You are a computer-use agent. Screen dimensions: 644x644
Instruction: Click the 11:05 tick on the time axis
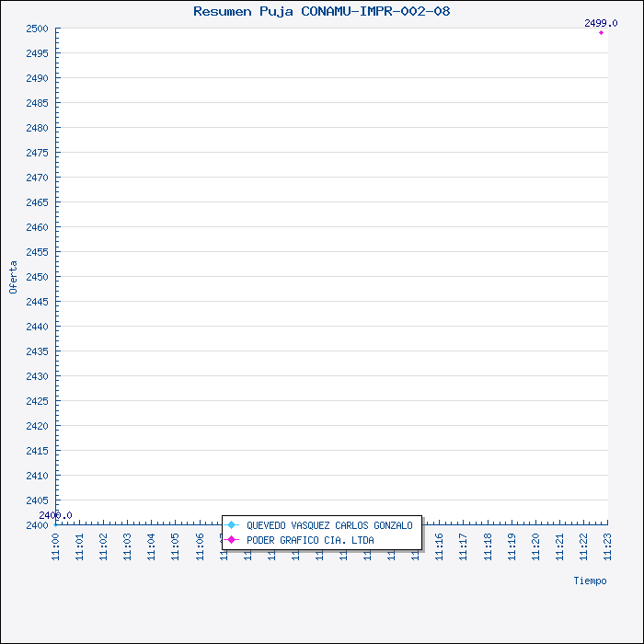point(176,546)
